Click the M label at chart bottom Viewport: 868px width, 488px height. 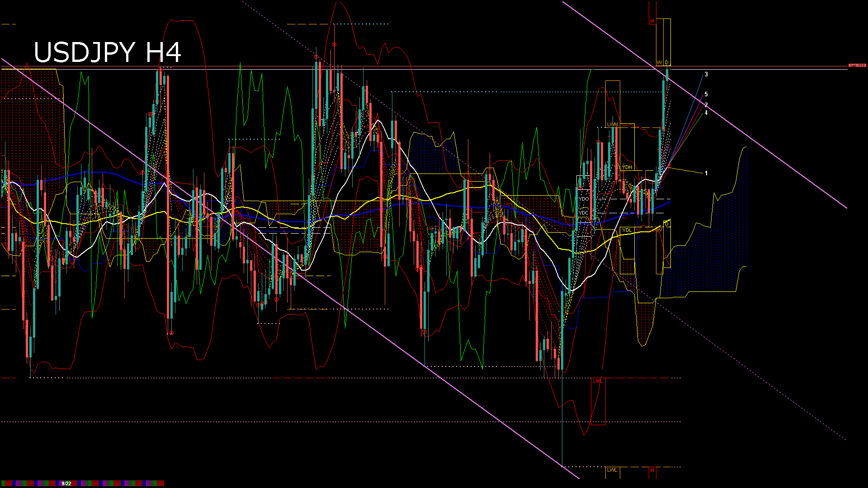(652, 470)
